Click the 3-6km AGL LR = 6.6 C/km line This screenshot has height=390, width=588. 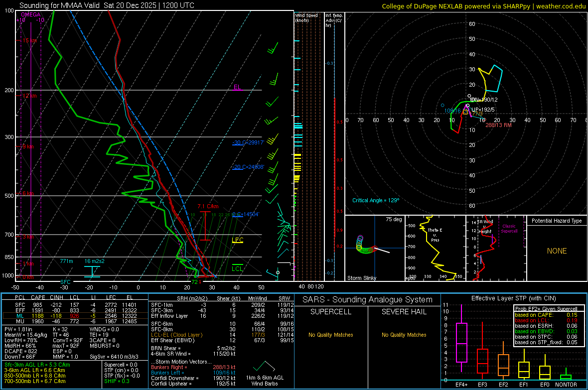pyautogui.click(x=35, y=370)
